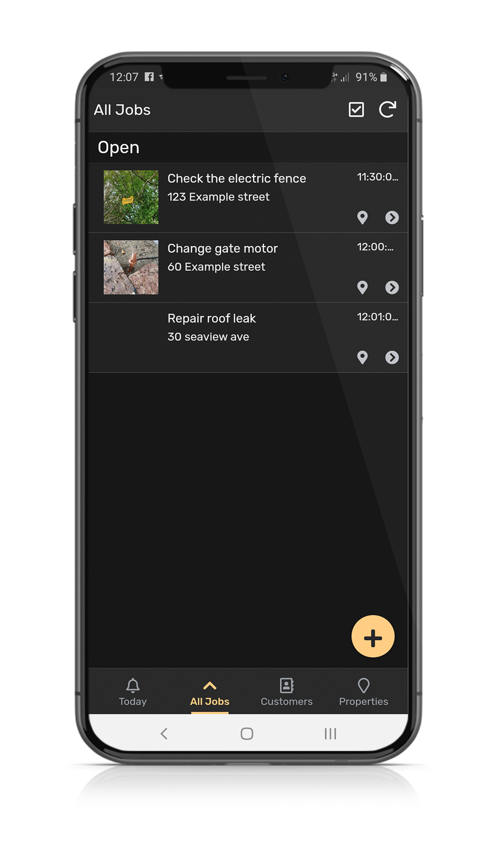Expand Change gate motor job arrow
Screen dimensions: 504x865
click(x=392, y=287)
